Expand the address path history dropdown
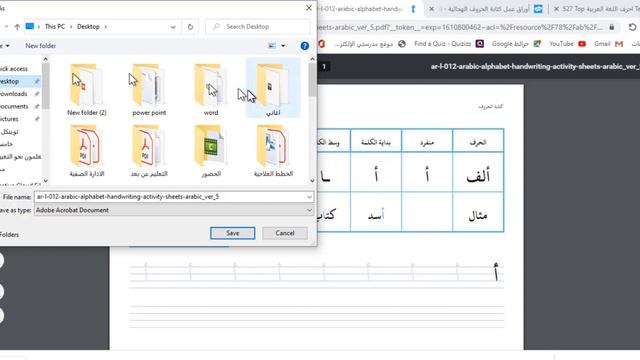 [x=173, y=27]
